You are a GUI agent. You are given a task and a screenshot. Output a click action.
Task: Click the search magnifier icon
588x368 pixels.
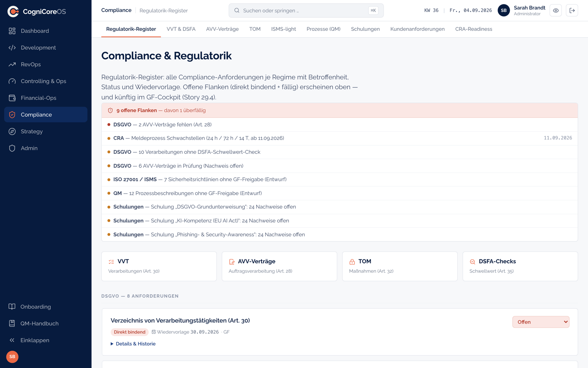tap(237, 11)
